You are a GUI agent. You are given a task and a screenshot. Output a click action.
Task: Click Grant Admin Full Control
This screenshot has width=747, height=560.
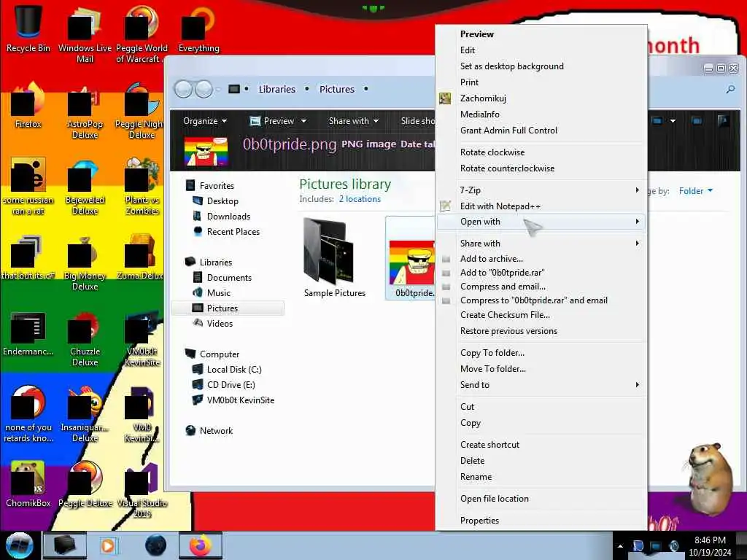pos(541,131)
